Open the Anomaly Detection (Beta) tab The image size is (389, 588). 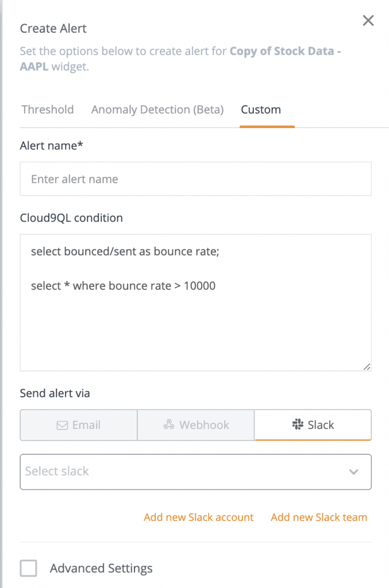[x=157, y=109]
